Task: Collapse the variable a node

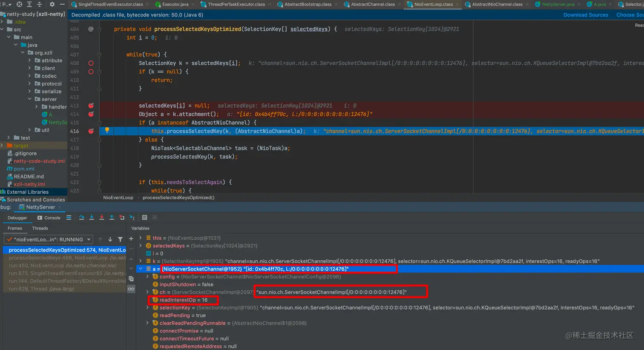Action: click(x=141, y=269)
